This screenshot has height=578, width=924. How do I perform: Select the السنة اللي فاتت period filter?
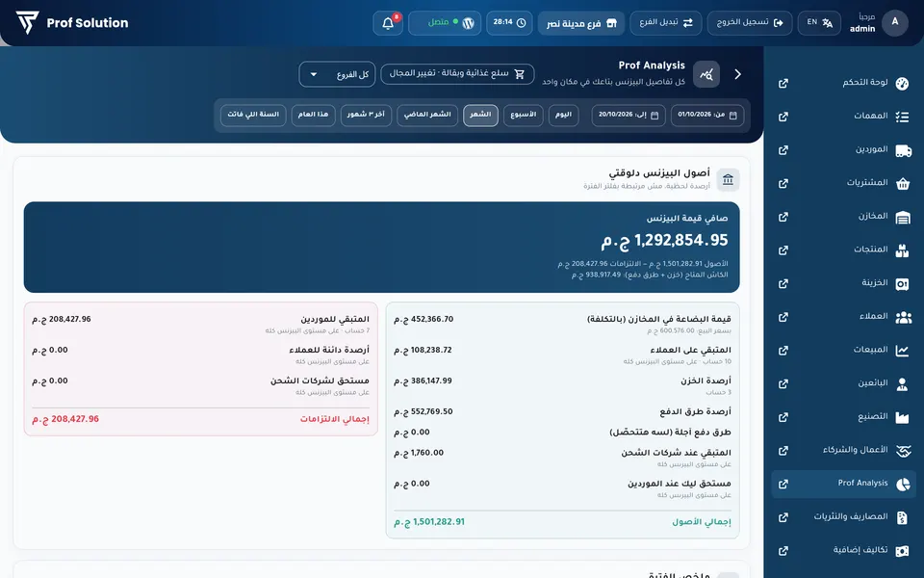[253, 115]
